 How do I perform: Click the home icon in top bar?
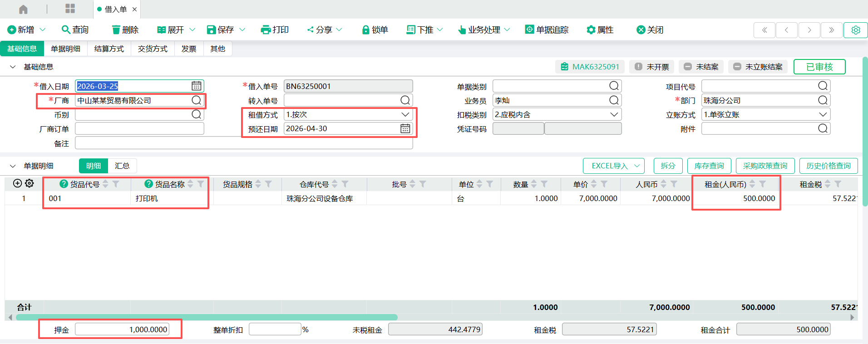point(23,9)
